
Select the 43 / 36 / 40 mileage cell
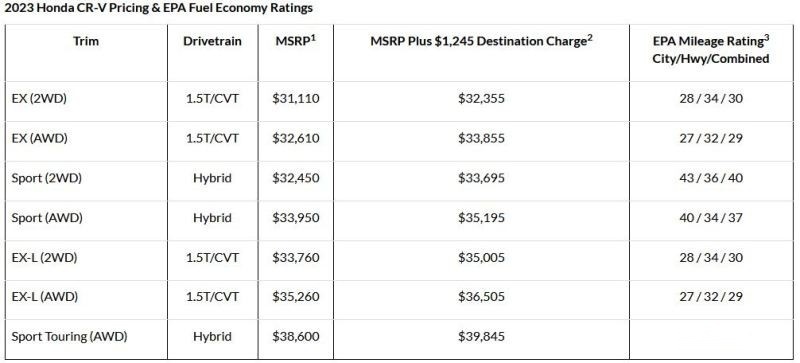(711, 178)
